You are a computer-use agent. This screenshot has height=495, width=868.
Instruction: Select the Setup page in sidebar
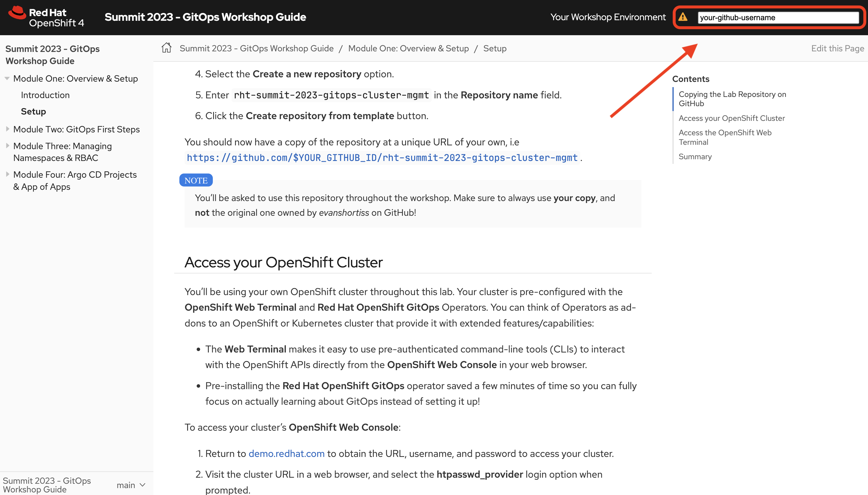[x=33, y=112]
